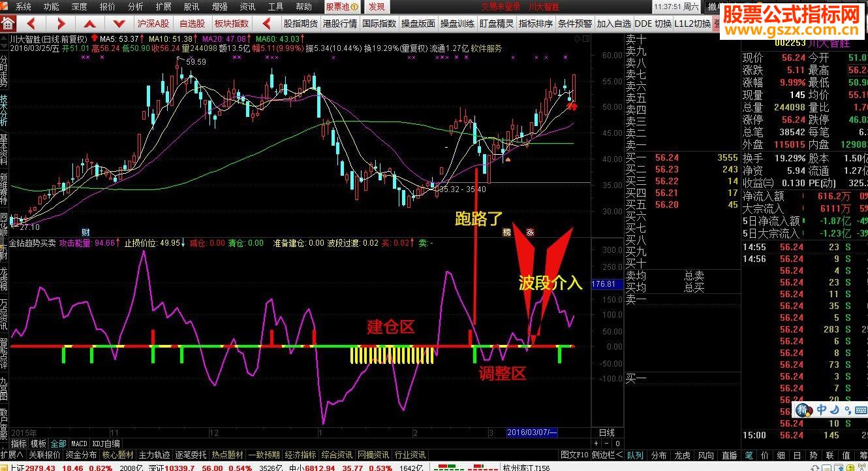Open the 自选股 watchlist
The image size is (868, 471).
click(x=192, y=24)
